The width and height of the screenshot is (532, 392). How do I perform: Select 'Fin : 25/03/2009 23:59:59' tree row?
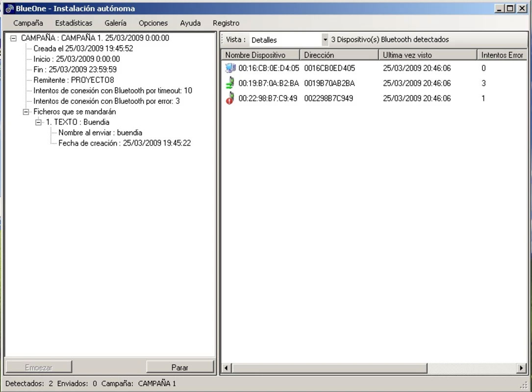coord(75,70)
